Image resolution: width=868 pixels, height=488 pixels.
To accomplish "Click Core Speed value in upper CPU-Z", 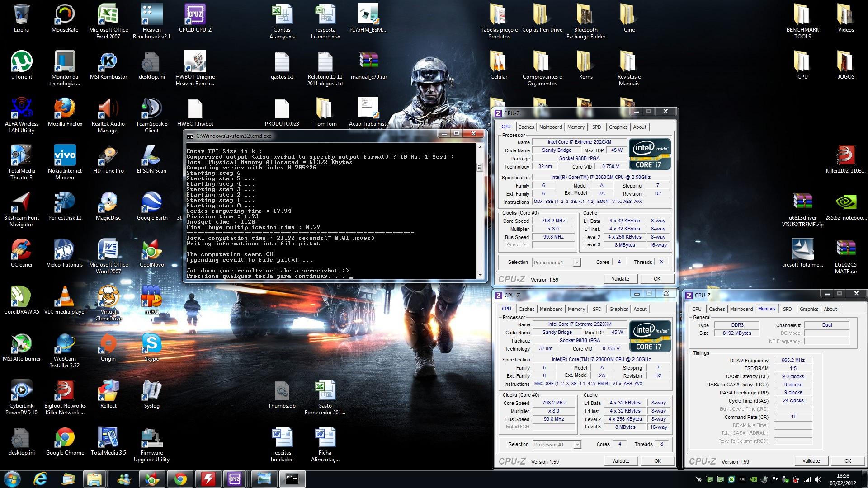I will tap(553, 221).
